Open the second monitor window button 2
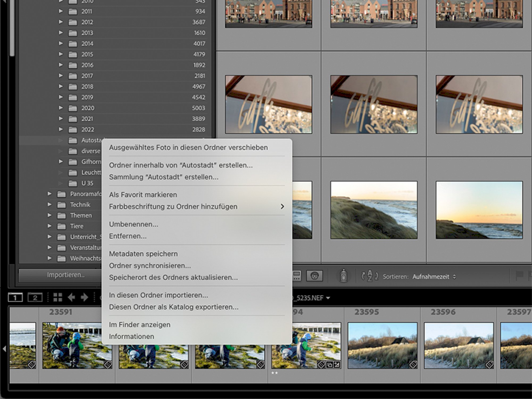This screenshot has width=532, height=399. (35, 297)
